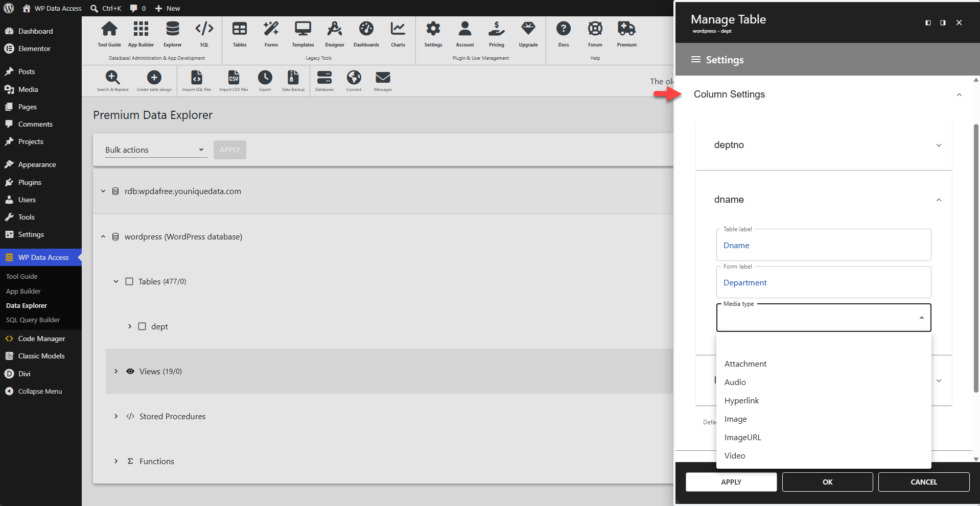Select Audio media type
The image size is (980, 506).
point(824,382)
